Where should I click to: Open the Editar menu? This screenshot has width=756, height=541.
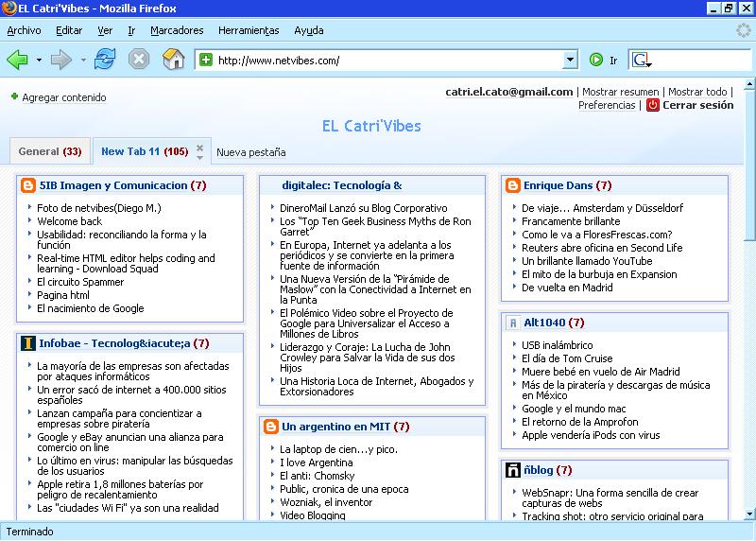coord(69,30)
